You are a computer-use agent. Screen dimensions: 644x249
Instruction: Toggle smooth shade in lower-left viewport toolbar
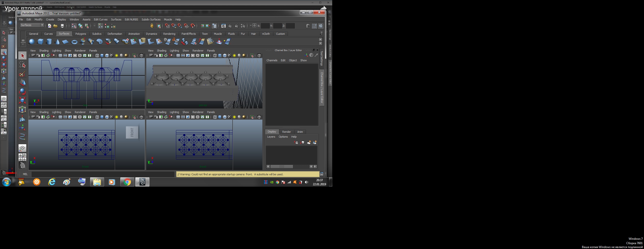[x=102, y=117]
